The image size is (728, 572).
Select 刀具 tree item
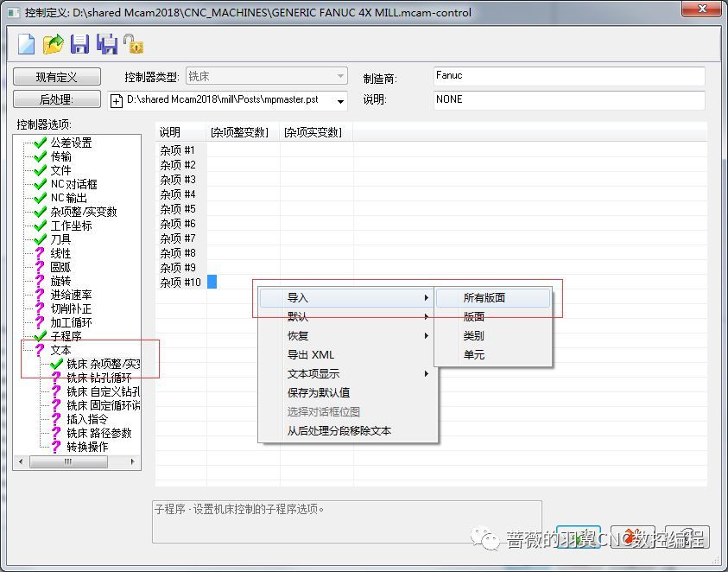point(60,239)
